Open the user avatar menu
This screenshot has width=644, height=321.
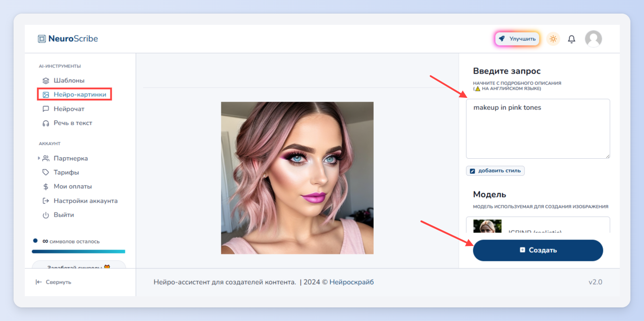click(594, 39)
